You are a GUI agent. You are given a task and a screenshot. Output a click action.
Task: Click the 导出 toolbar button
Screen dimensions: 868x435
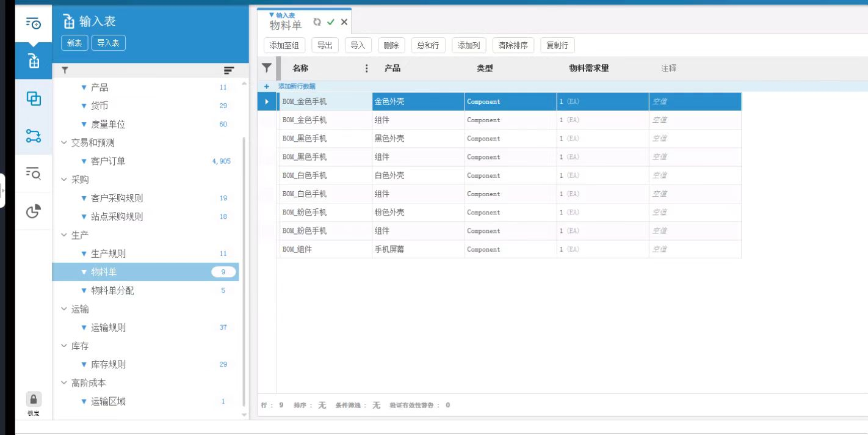325,45
